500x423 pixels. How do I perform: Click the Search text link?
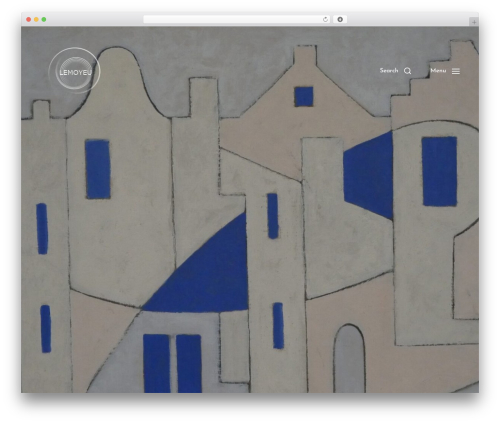pos(389,70)
